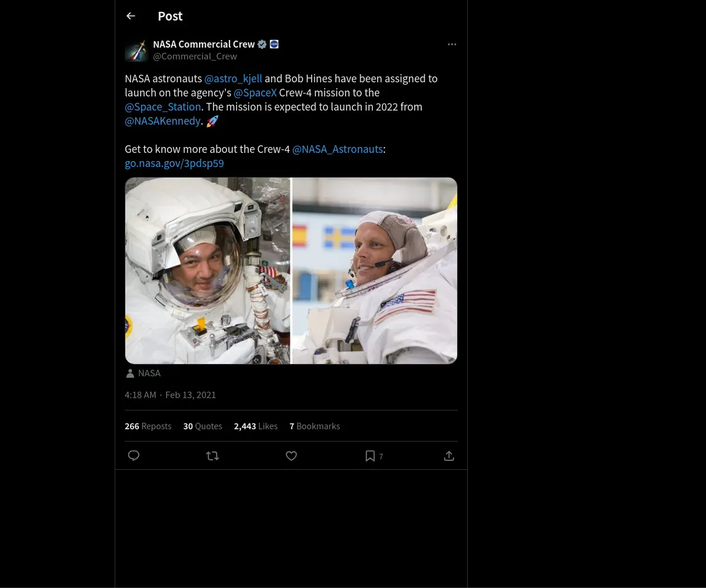Open the right astronaut photo with flag
The image size is (706, 588).
coord(375,270)
